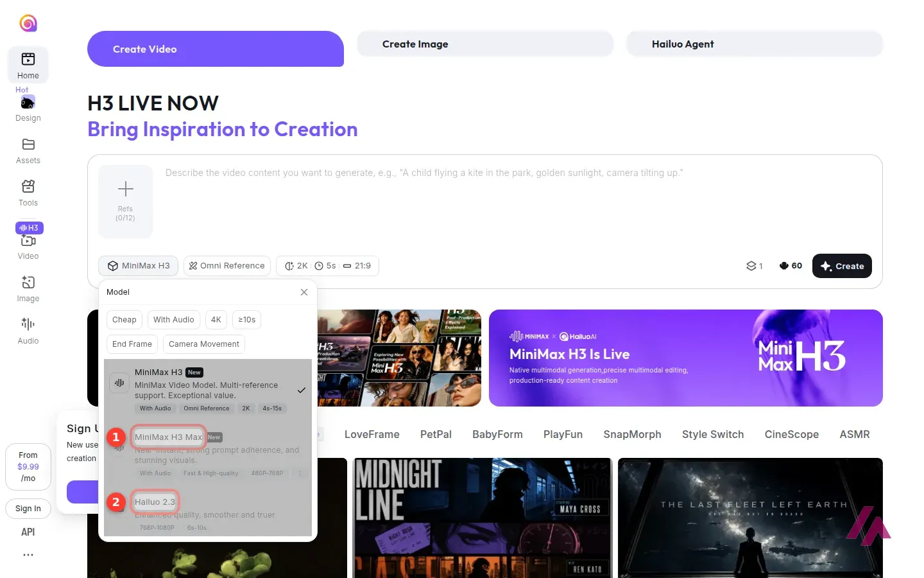Add reference via the Refs plus box
The image size is (924, 578).
(126, 202)
